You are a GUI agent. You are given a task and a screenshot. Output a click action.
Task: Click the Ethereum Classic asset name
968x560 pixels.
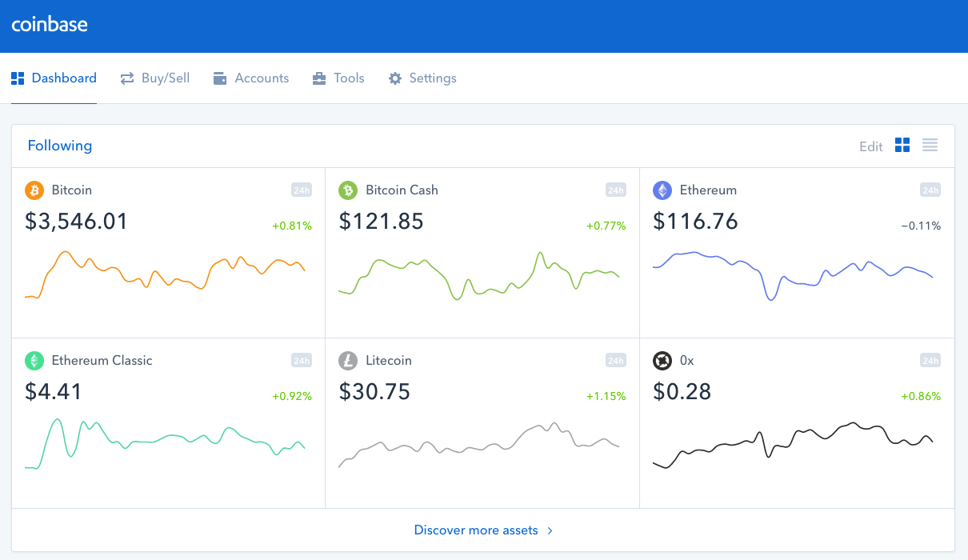tap(102, 361)
